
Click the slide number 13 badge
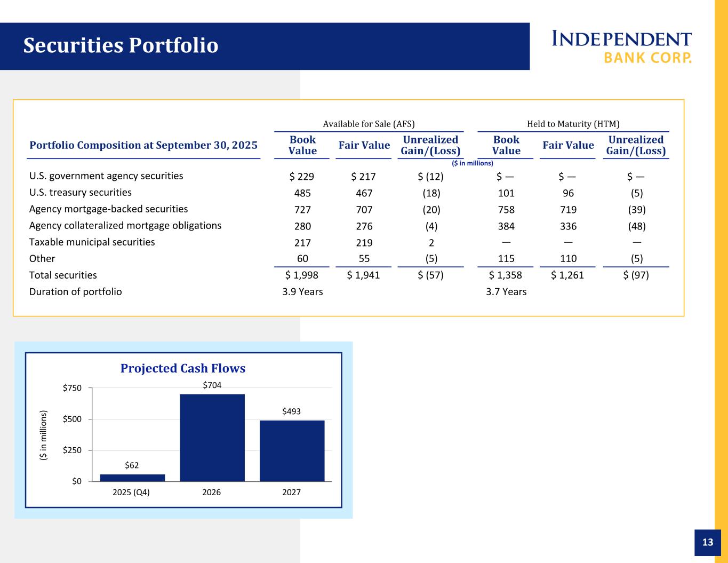pos(707,543)
